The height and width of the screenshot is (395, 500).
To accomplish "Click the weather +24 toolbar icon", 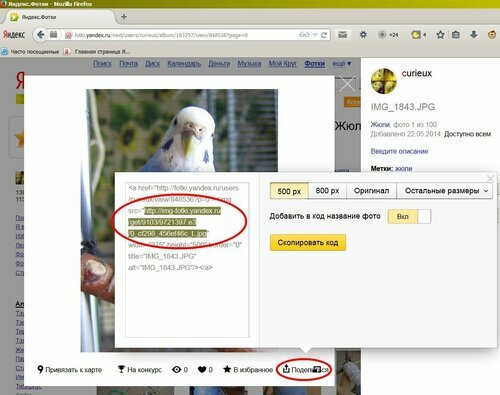I will point(388,35).
